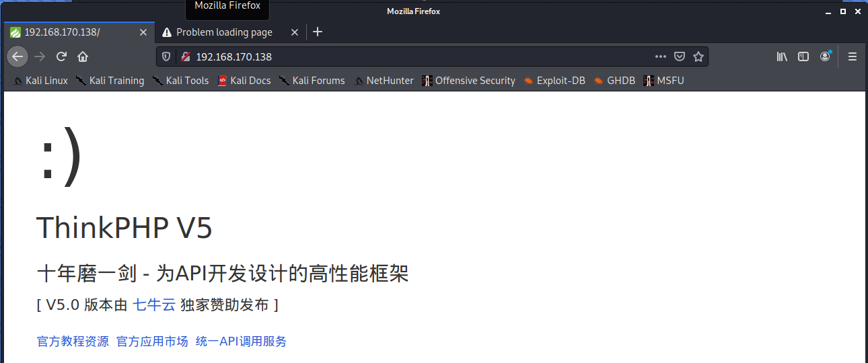Open the 统一API调用服务 link

click(x=241, y=341)
